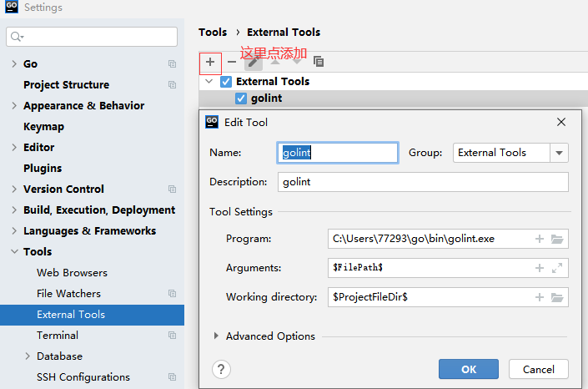Expand Build, Execution, Deployment node
The image size is (588, 389).
(x=14, y=210)
